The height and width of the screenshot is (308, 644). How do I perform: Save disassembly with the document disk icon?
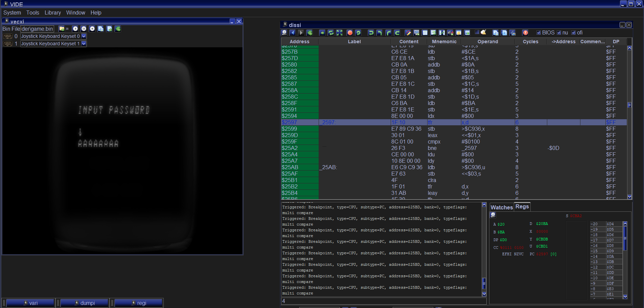(496, 33)
